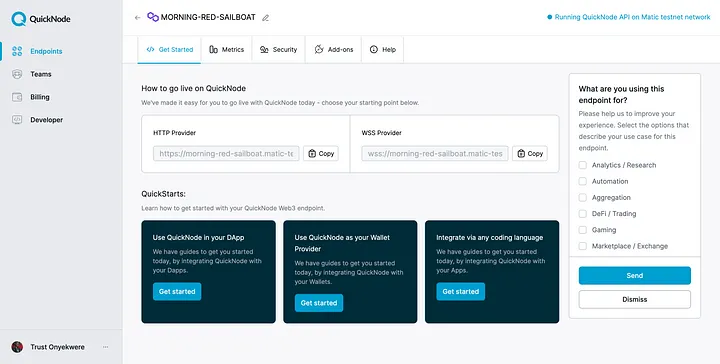
Task: Click the Use QuickNode in your DApp title
Action: (x=198, y=238)
